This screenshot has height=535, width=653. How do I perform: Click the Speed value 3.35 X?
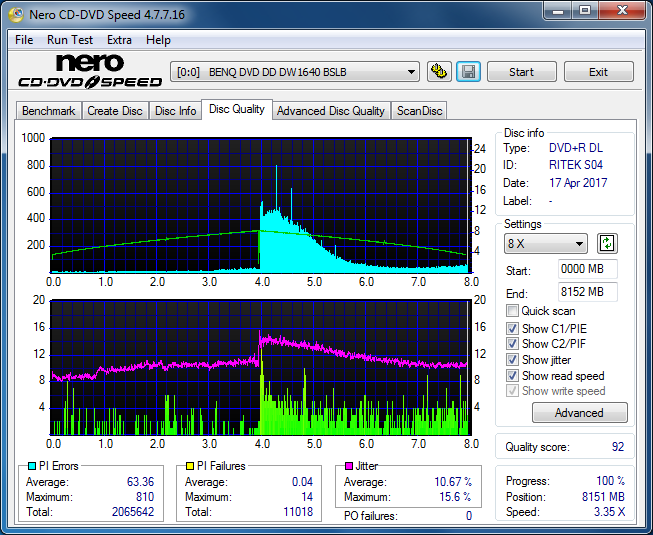click(x=610, y=512)
